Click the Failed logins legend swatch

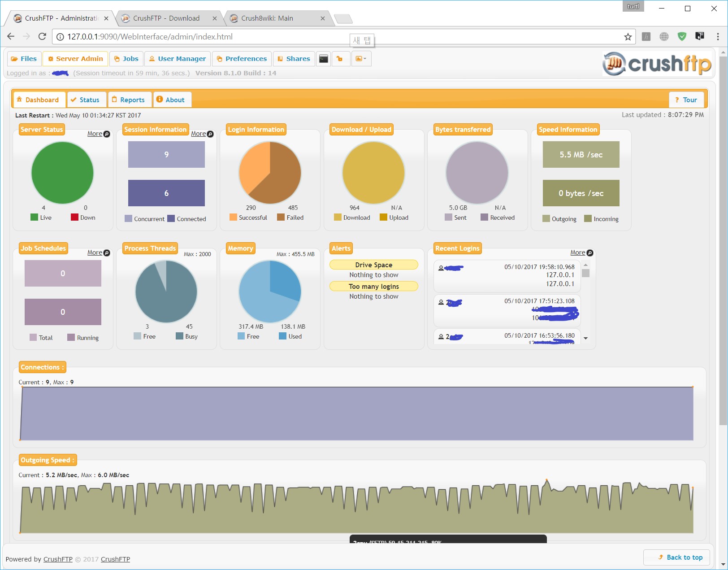click(281, 217)
